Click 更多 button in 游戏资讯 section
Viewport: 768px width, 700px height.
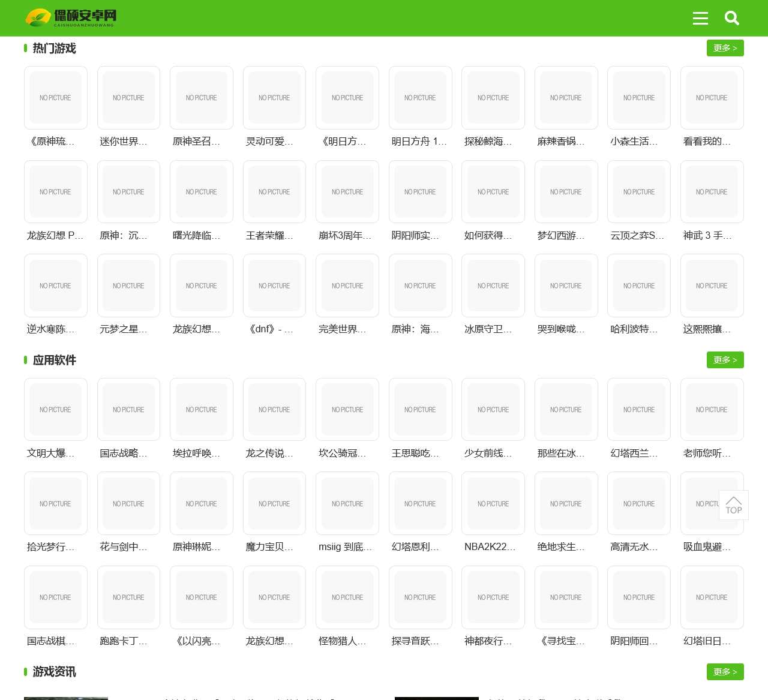pyautogui.click(x=725, y=672)
